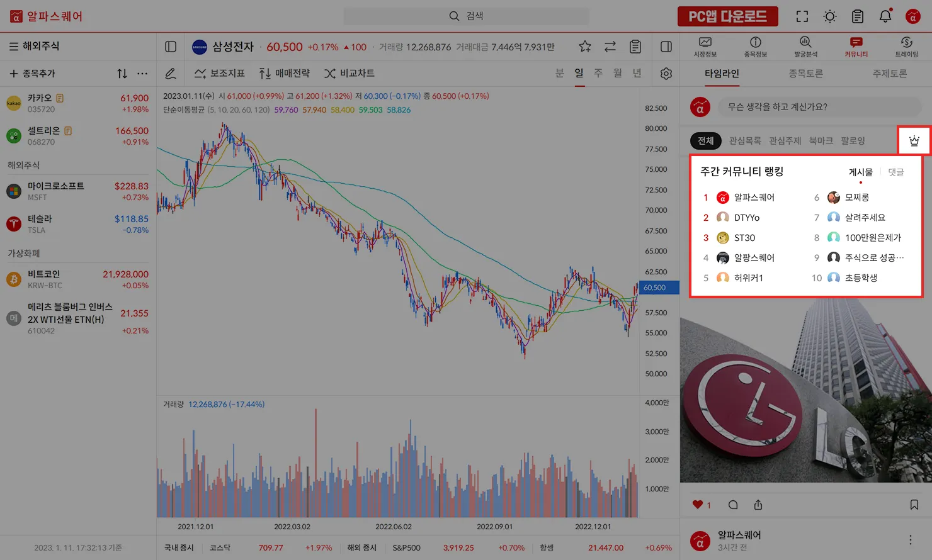
Task: Select the 관심주제 feed filter
Action: click(785, 141)
